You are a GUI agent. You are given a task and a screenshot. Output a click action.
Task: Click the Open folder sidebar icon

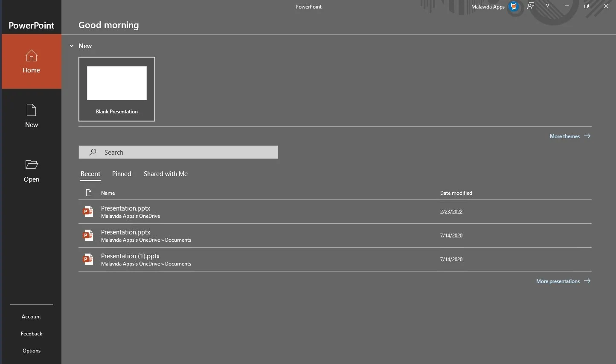(x=32, y=165)
